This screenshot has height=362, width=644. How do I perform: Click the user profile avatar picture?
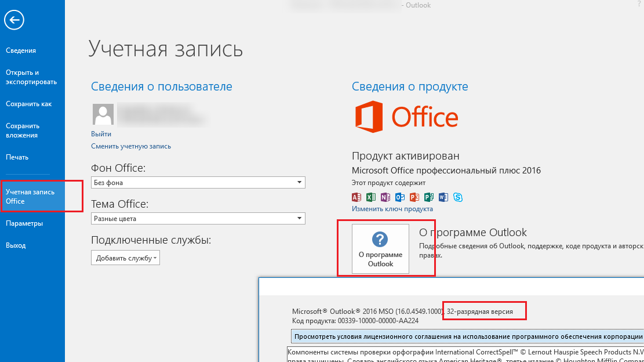click(103, 114)
